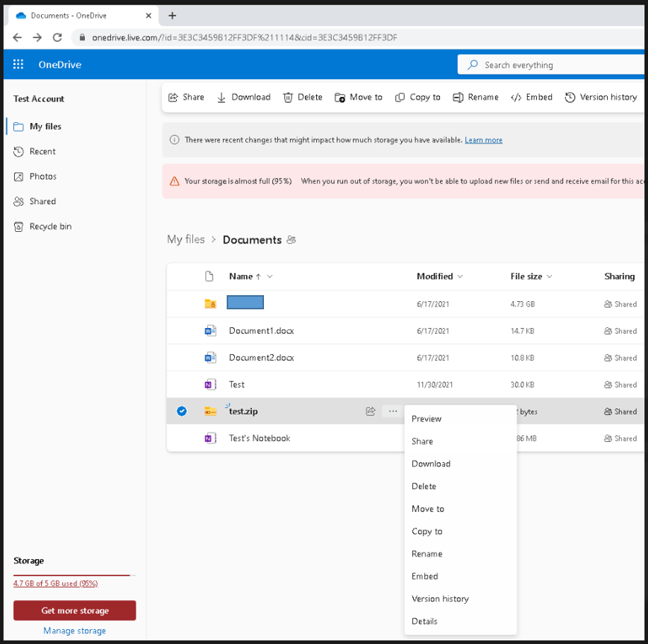Click the Download arrow icon in toolbar
The width and height of the screenshot is (648, 644).
click(x=221, y=98)
